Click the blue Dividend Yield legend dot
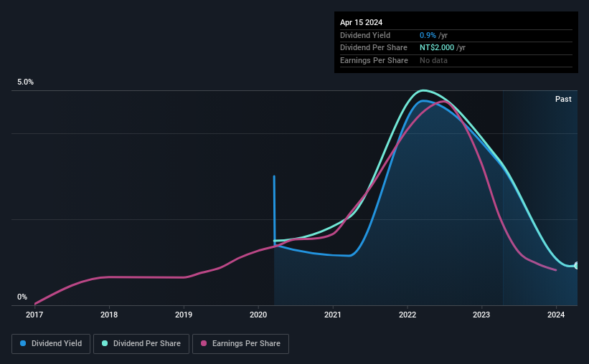The width and height of the screenshot is (589, 364). tap(23, 343)
